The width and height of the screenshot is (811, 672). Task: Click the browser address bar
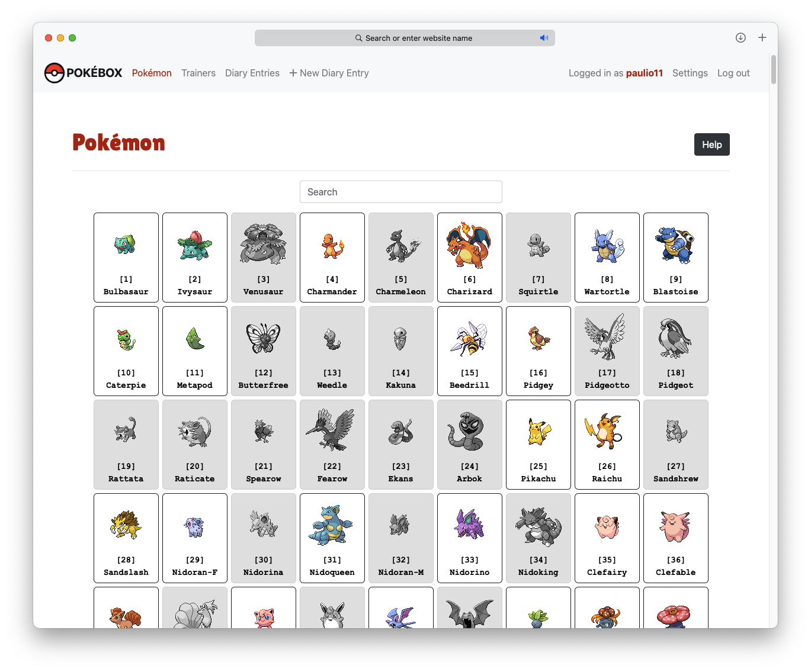pos(405,38)
